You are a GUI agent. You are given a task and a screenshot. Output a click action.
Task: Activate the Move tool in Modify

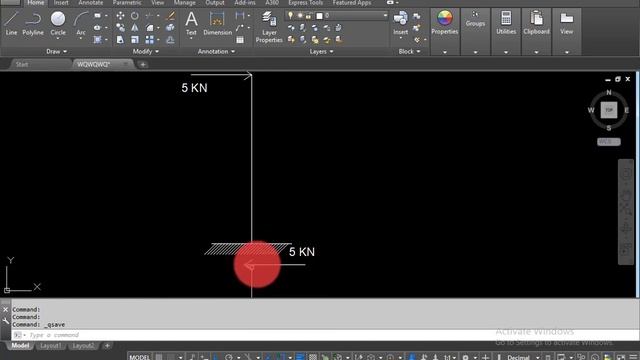(120, 16)
